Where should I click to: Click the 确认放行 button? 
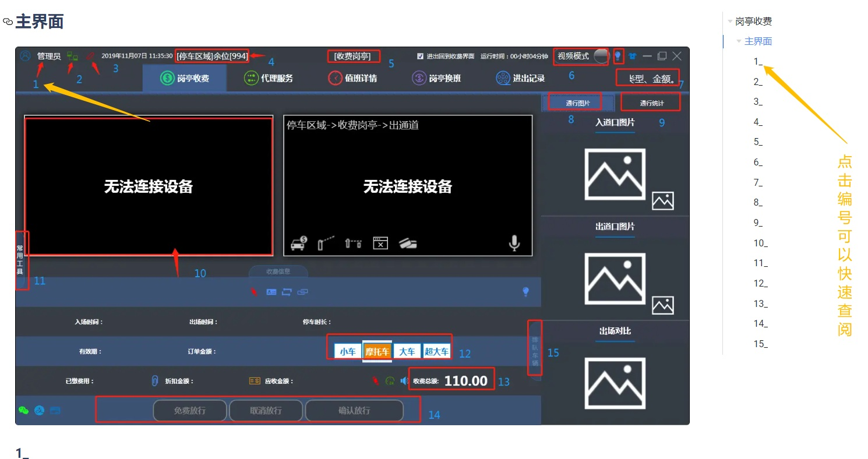354,410
